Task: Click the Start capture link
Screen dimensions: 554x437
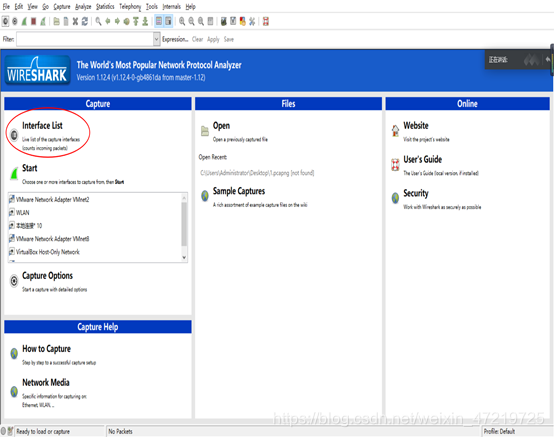Action: (30, 168)
